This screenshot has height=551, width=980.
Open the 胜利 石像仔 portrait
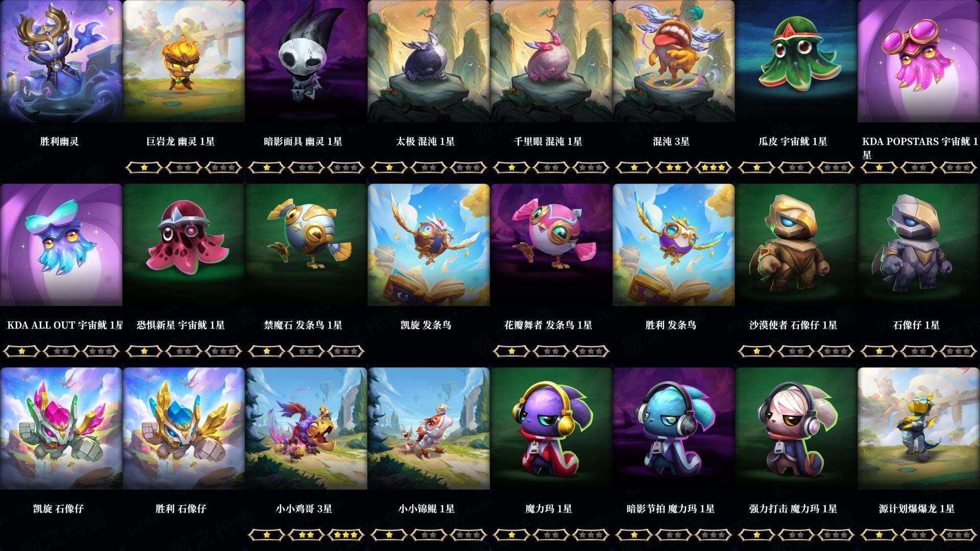pos(184,429)
